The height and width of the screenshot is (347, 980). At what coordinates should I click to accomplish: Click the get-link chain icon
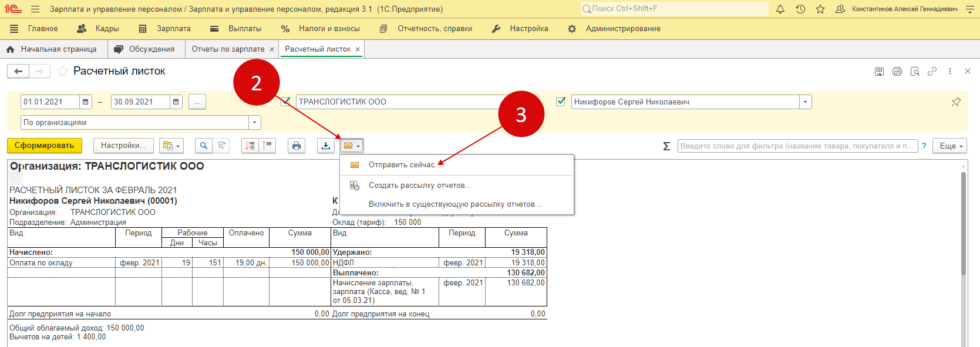coord(932,72)
